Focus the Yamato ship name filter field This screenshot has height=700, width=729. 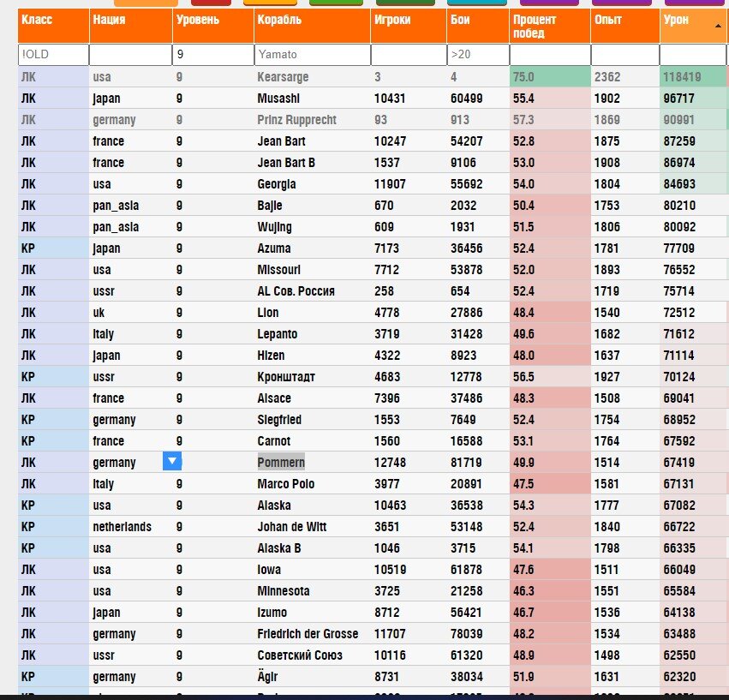313,55
